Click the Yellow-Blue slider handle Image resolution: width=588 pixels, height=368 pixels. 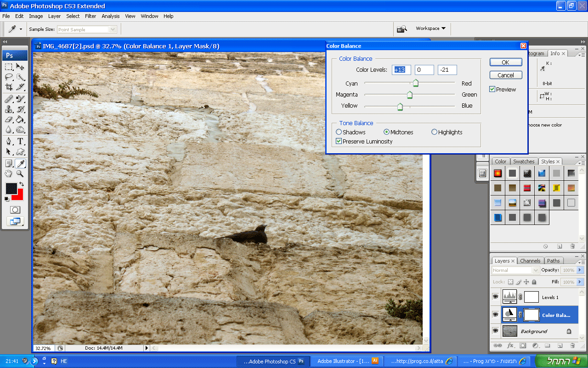(400, 107)
